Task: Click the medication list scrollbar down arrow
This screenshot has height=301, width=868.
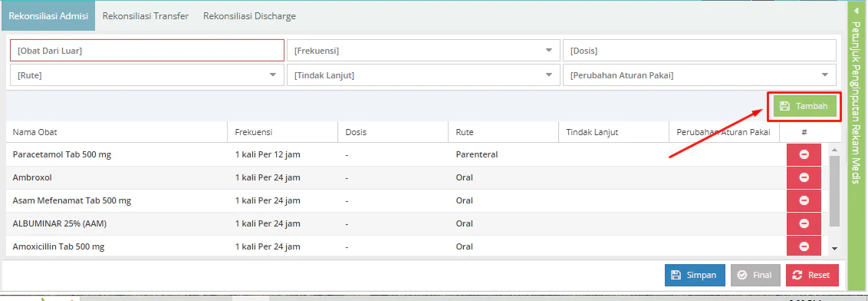Action: tap(835, 249)
